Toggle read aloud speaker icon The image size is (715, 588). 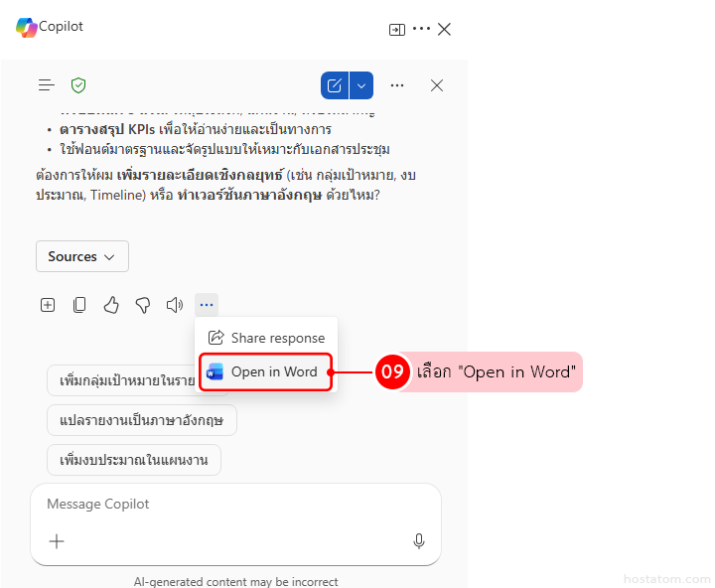click(x=175, y=305)
